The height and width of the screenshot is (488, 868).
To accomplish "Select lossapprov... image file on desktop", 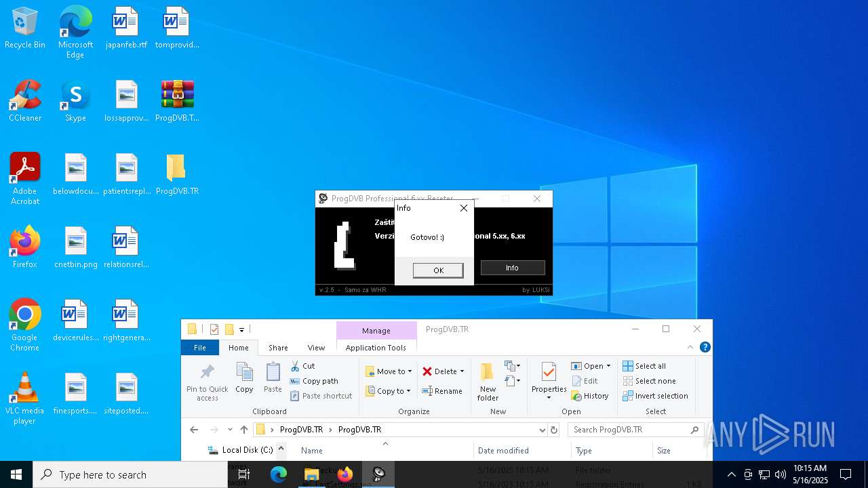I will point(126,102).
